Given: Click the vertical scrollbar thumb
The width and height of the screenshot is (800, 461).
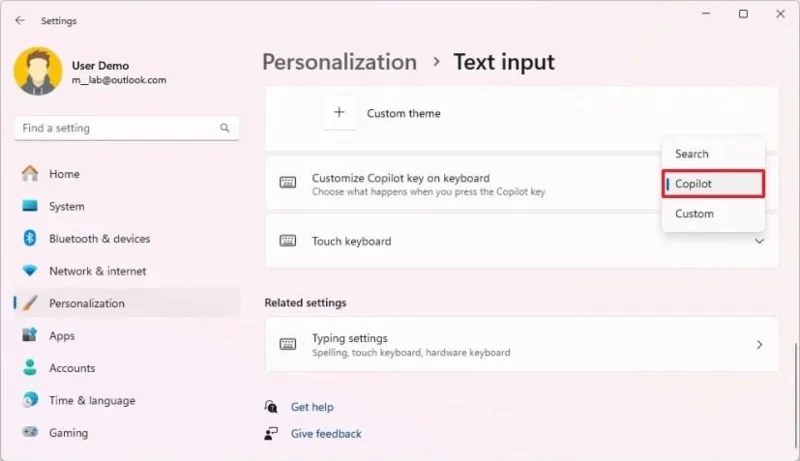Looking at the screenshot, I should (x=795, y=395).
